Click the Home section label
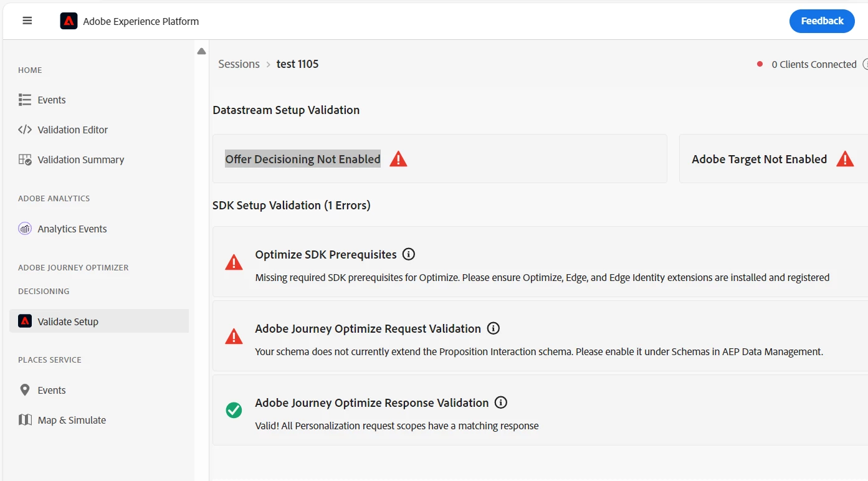 30,70
